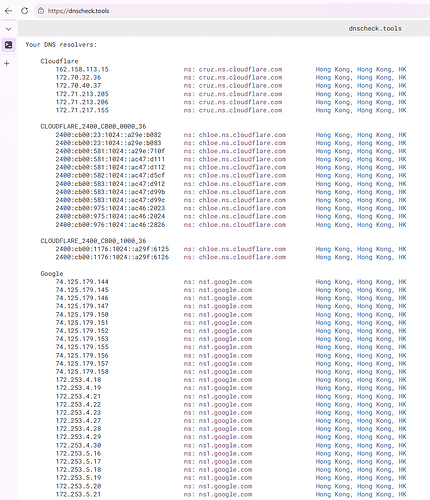Select the IP address 172.253.5.20
430x500 pixels.
[78, 486]
